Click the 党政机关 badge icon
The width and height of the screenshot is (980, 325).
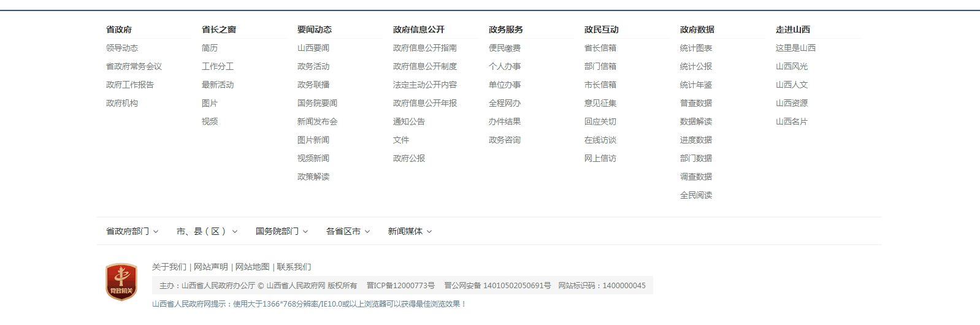121,282
